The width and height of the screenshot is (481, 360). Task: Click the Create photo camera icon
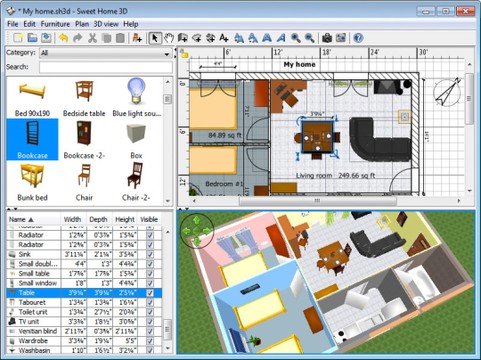point(327,38)
